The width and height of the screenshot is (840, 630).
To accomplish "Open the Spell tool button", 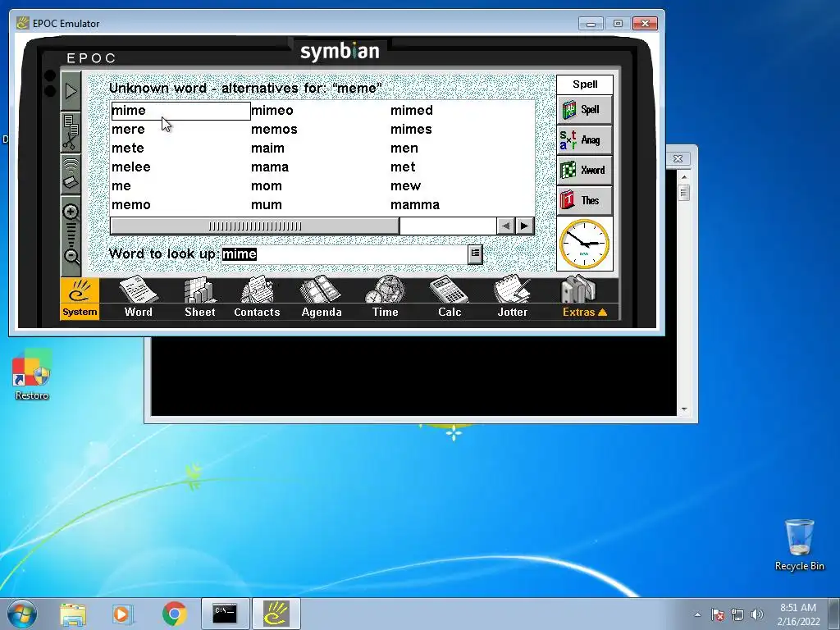I will coord(584,110).
